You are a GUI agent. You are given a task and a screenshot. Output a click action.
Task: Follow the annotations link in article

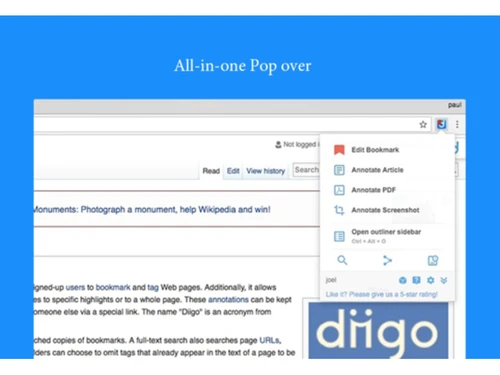coord(228,300)
